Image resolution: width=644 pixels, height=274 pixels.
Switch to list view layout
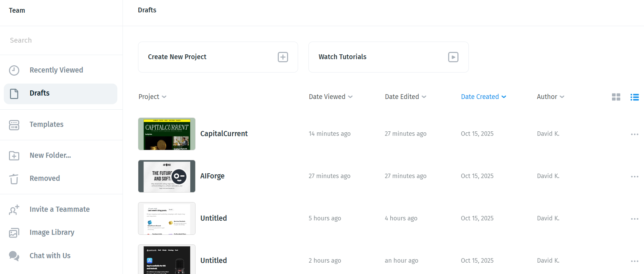[x=634, y=97]
